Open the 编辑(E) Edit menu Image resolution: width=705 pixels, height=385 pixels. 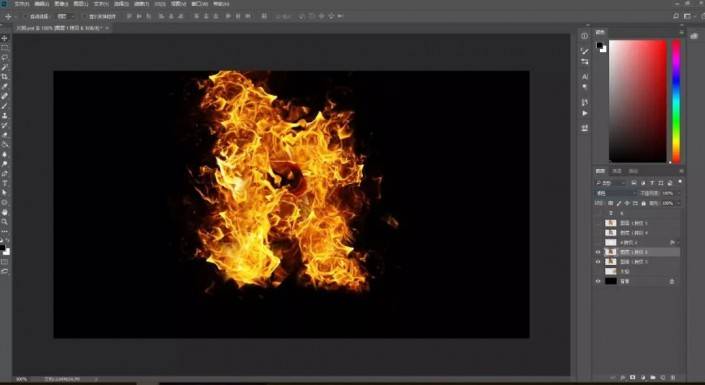click(x=42, y=4)
